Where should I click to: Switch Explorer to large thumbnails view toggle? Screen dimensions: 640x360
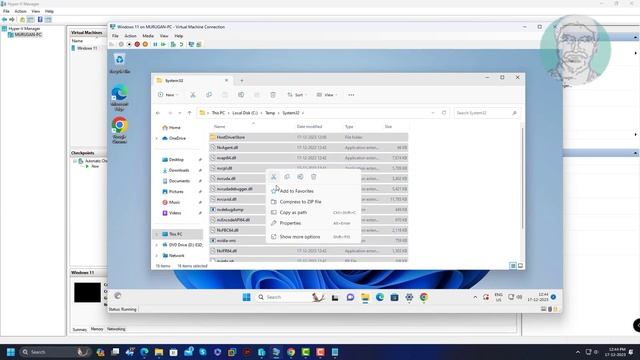point(520,266)
